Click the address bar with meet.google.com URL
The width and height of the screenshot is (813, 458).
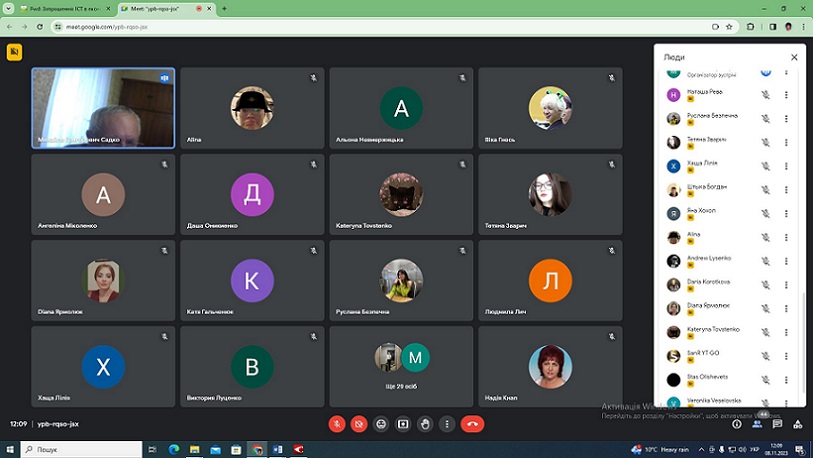384,26
